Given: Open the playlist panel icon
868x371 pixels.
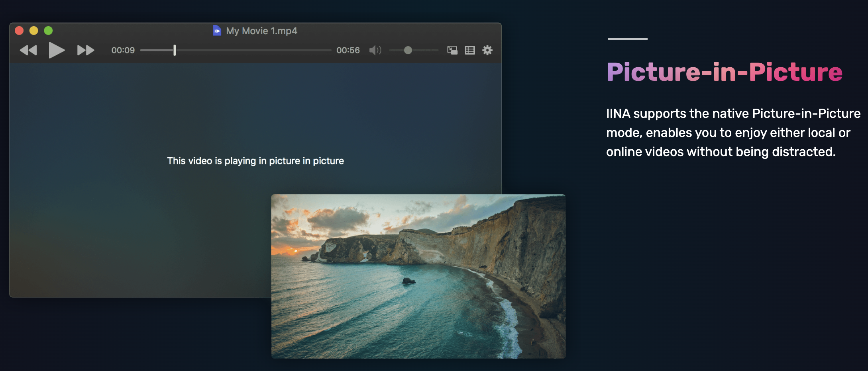Looking at the screenshot, I should click(470, 50).
